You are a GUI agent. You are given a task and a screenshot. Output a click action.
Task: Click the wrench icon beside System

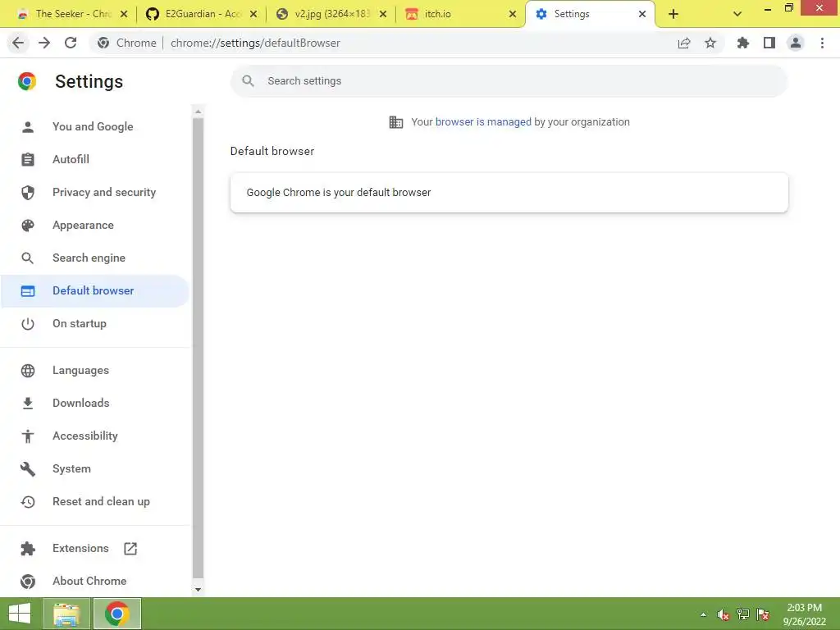coord(28,469)
